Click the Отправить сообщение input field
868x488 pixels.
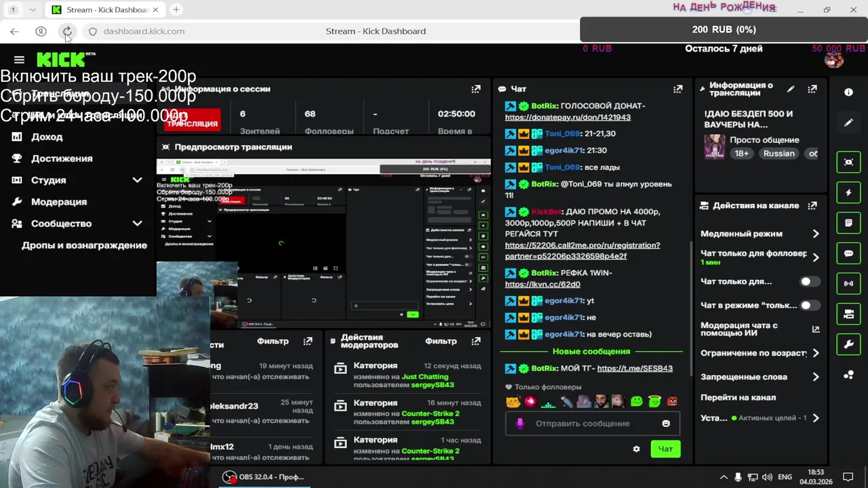[592, 423]
